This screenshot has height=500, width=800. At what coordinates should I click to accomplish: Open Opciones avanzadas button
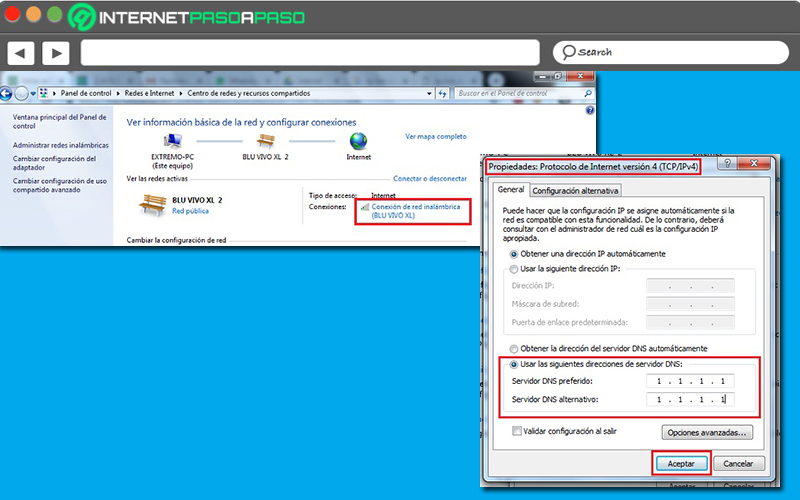(x=707, y=433)
